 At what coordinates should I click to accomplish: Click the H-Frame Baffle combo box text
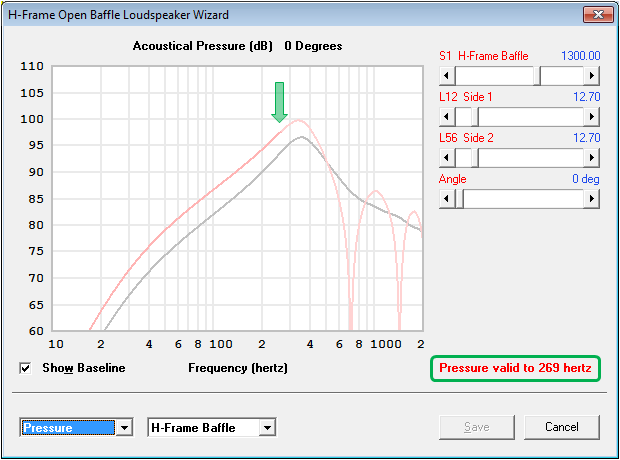tap(193, 428)
